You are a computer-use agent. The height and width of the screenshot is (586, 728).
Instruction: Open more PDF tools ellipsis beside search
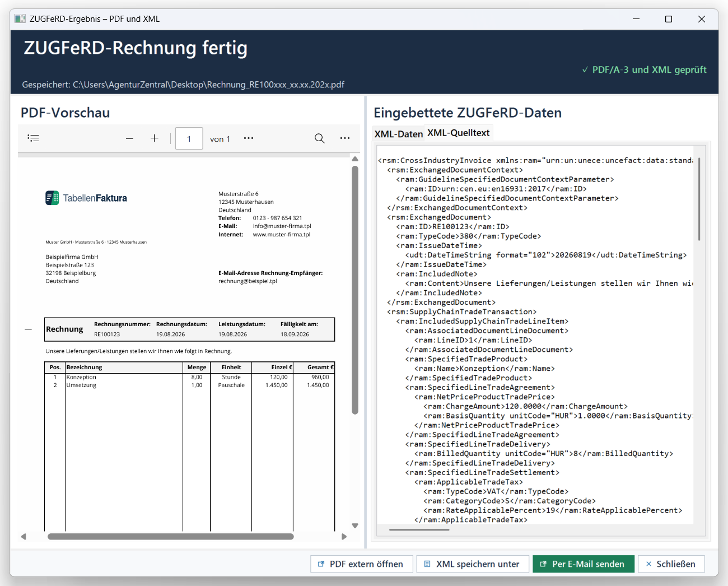pos(345,138)
